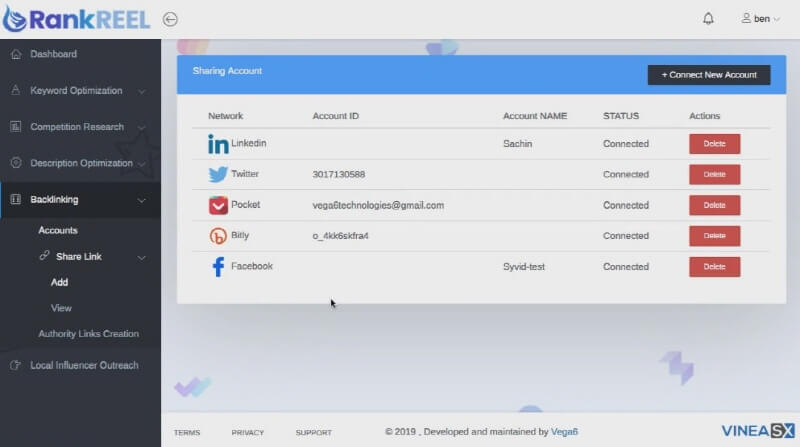
Task: Click the Network column header
Action: [226, 116]
